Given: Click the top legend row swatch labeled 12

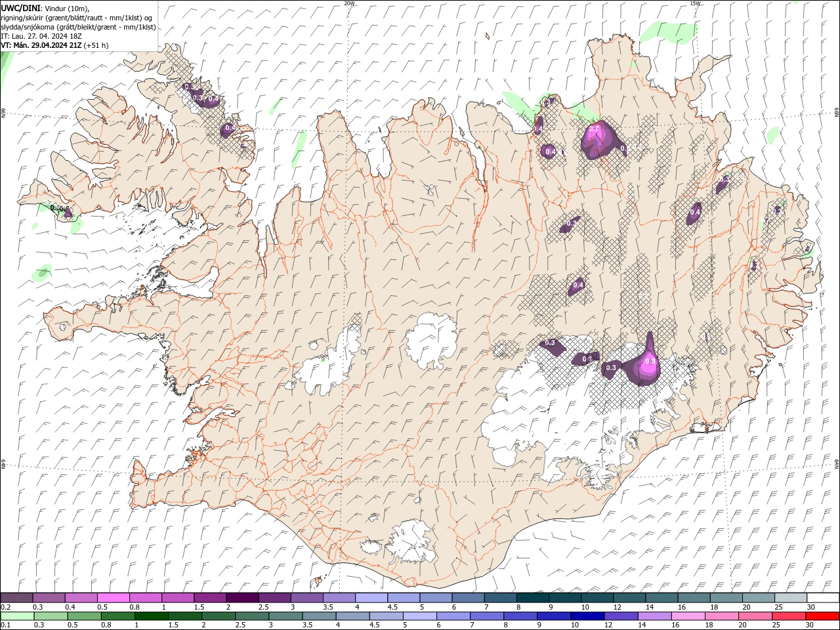Looking at the screenshot, I should (x=629, y=598).
